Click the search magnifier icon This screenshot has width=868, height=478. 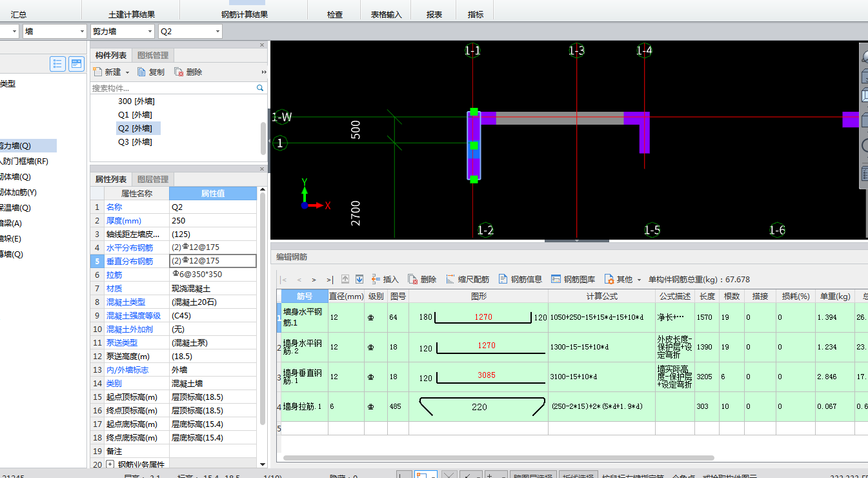point(260,88)
